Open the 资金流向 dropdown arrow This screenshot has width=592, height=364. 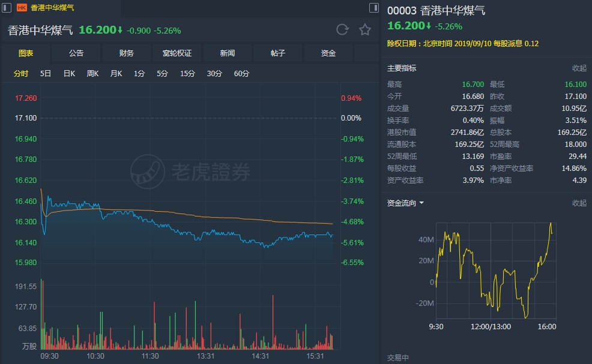click(421, 203)
